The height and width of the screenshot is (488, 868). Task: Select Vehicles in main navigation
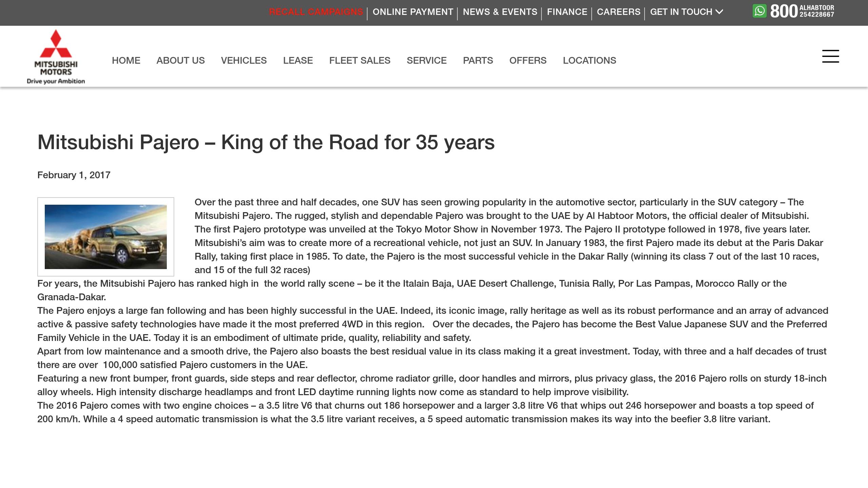click(244, 60)
